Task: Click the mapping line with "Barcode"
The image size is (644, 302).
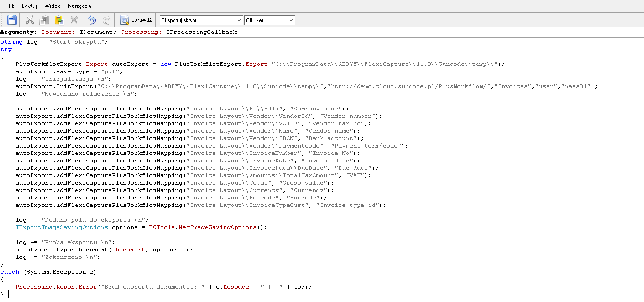Action: coord(171,198)
